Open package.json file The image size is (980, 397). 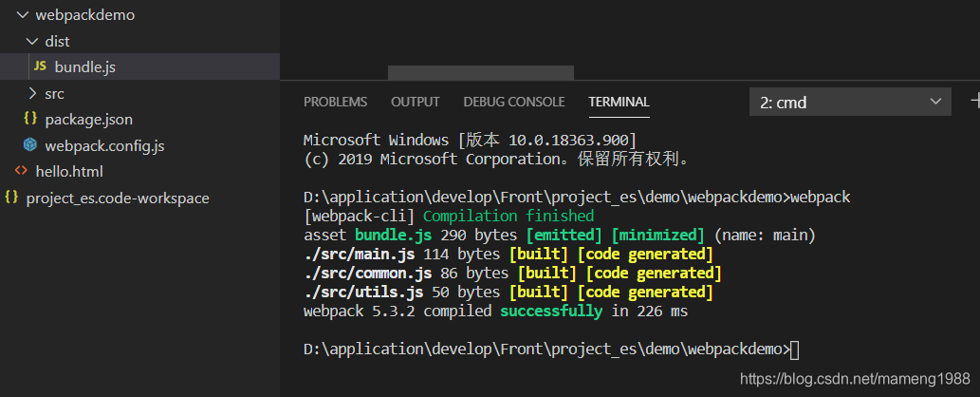pos(89,119)
